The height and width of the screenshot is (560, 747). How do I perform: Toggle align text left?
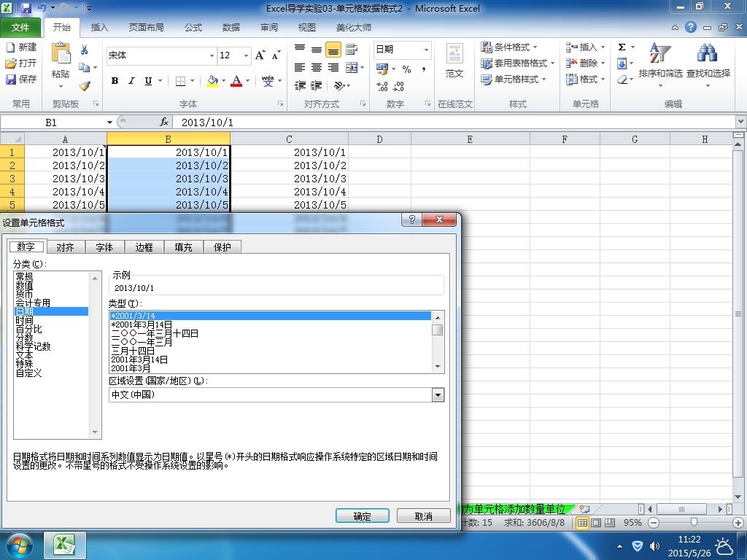point(300,68)
